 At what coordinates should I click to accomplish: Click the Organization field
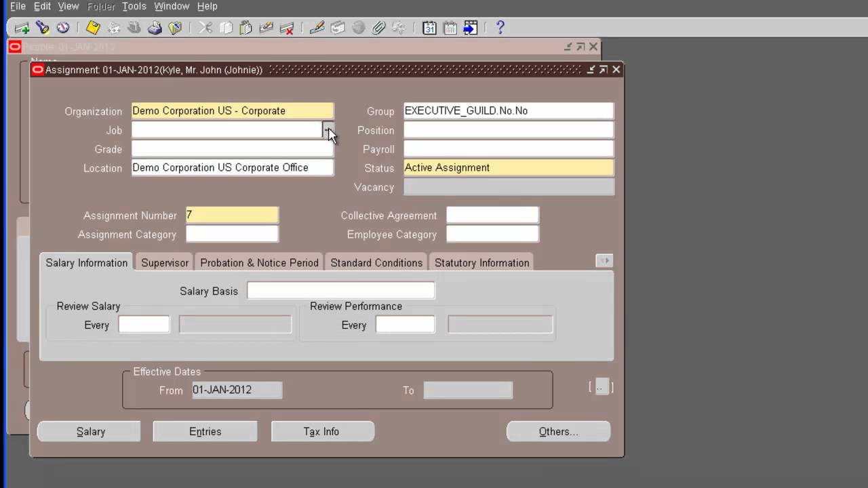click(x=232, y=110)
